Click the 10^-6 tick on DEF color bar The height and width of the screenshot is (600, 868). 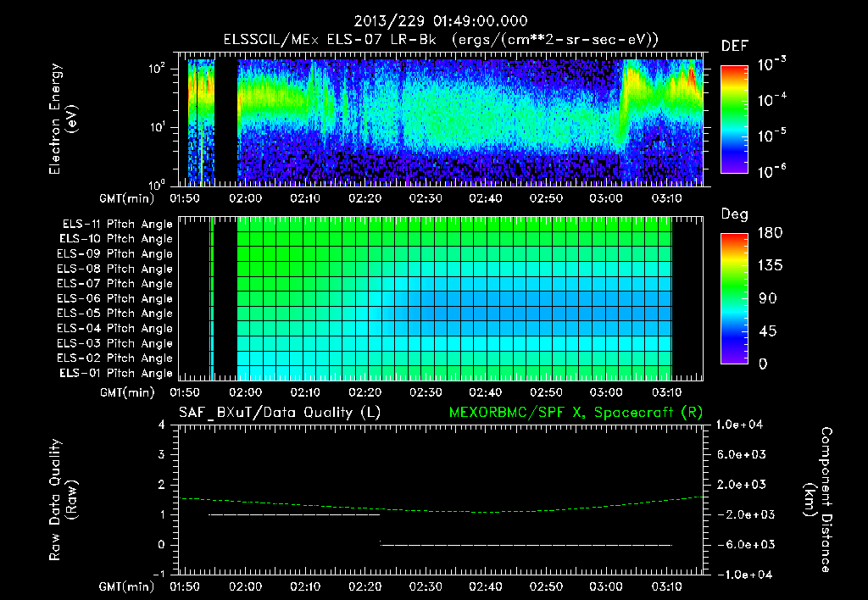tap(771, 171)
